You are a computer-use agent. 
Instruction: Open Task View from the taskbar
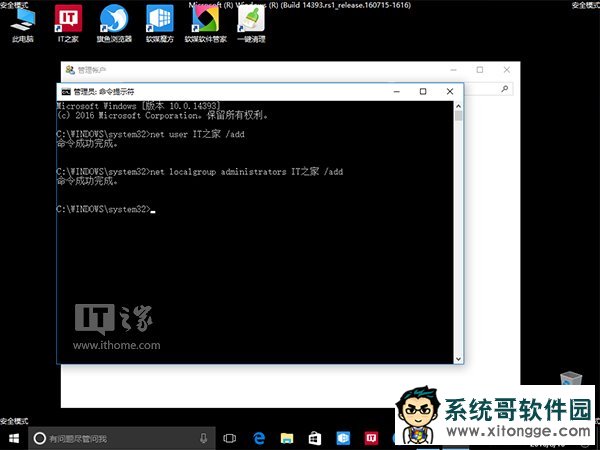tap(230, 439)
